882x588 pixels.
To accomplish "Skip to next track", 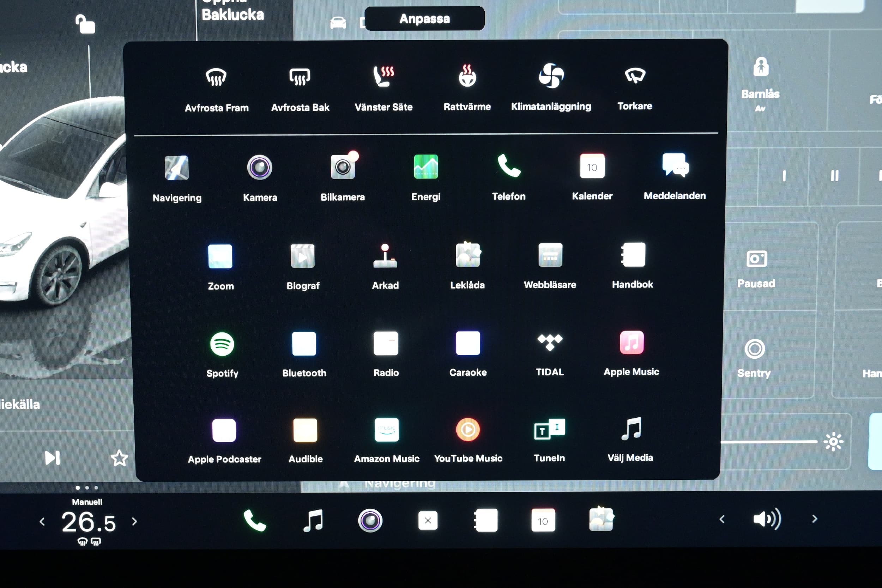I will point(52,458).
